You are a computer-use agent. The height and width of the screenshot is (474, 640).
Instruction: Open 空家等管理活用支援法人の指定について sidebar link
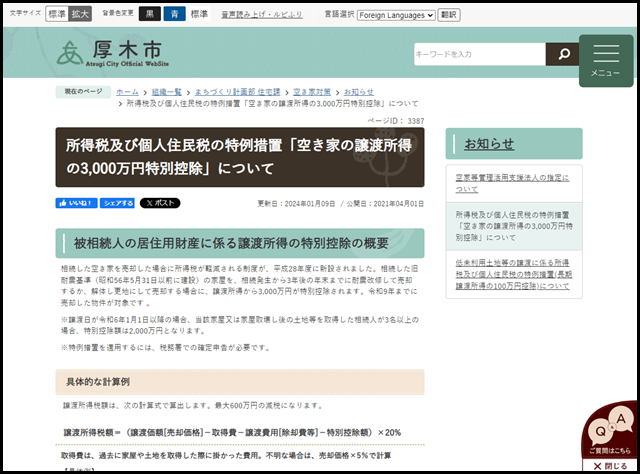(x=512, y=183)
